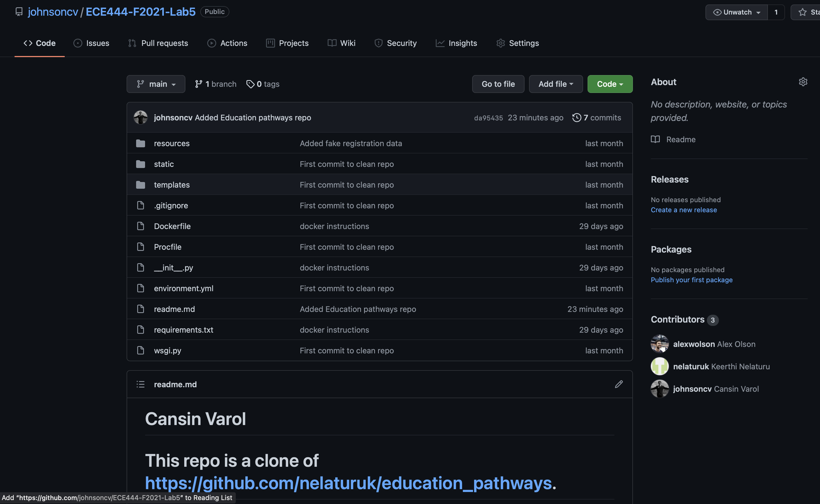Viewport: 820px width, 504px height.
Task: Expand the main branch selector
Action: pyautogui.click(x=156, y=84)
